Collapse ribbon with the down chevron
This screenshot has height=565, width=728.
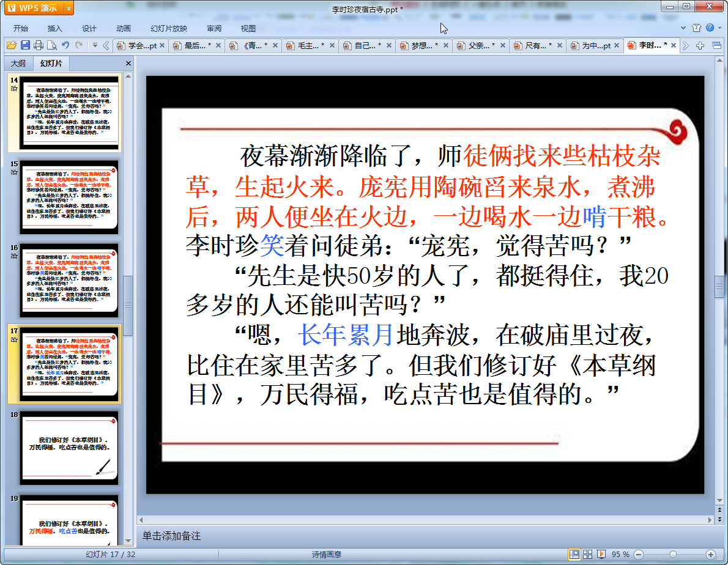683,28
